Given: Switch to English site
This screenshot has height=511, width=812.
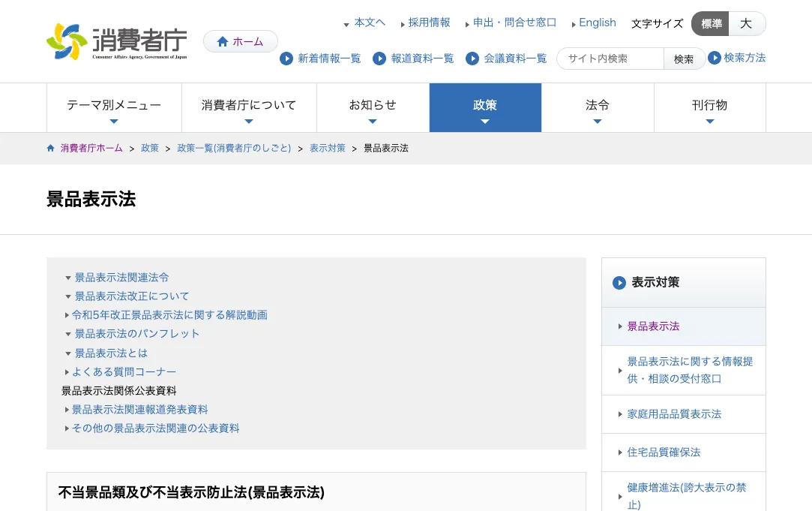Looking at the screenshot, I should click(598, 23).
